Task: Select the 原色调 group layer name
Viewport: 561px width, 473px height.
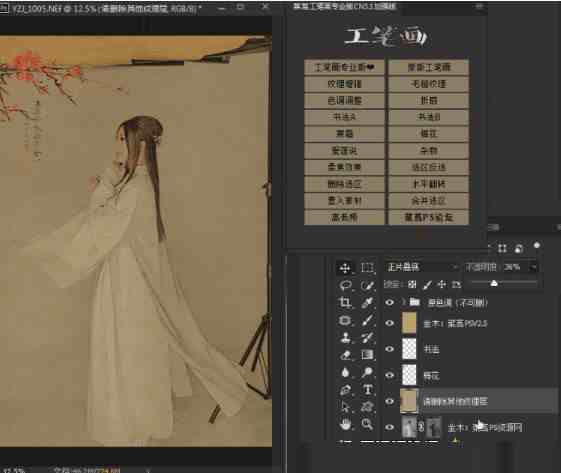Action: click(457, 303)
